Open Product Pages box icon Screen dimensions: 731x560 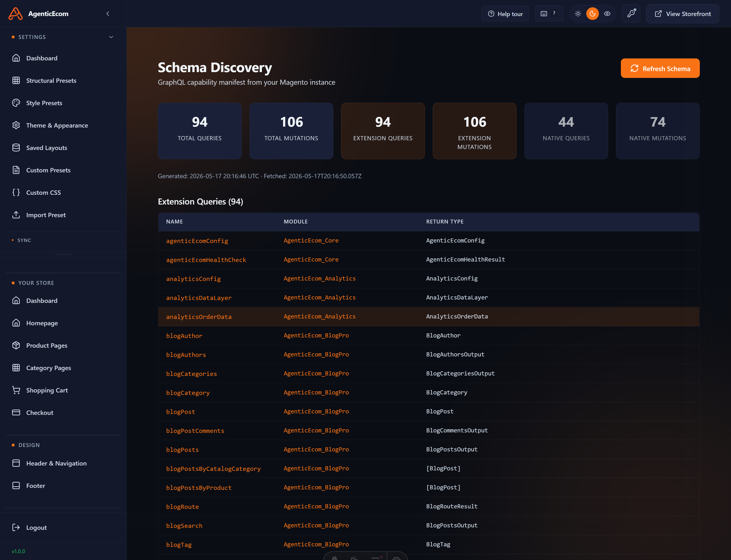click(x=16, y=345)
